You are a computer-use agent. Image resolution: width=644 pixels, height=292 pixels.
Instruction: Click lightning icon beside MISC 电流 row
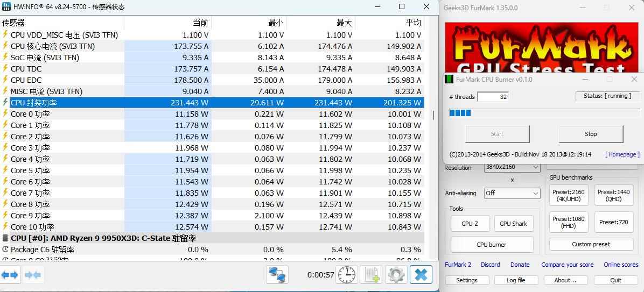5,91
